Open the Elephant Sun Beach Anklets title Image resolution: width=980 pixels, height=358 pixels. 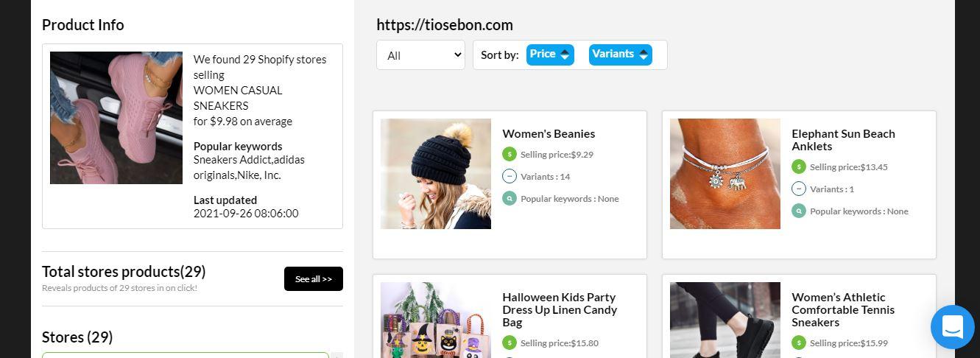(x=843, y=140)
